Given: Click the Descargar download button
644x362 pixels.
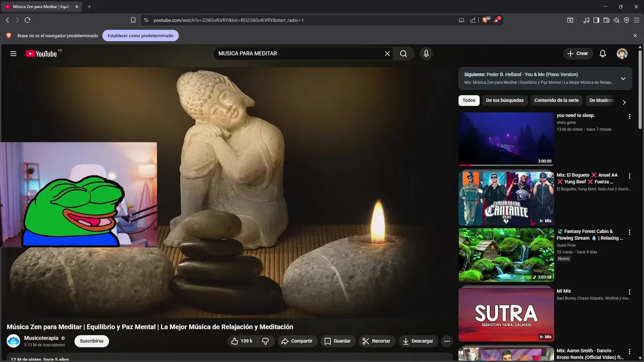Looking at the screenshot, I should pyautogui.click(x=418, y=341).
